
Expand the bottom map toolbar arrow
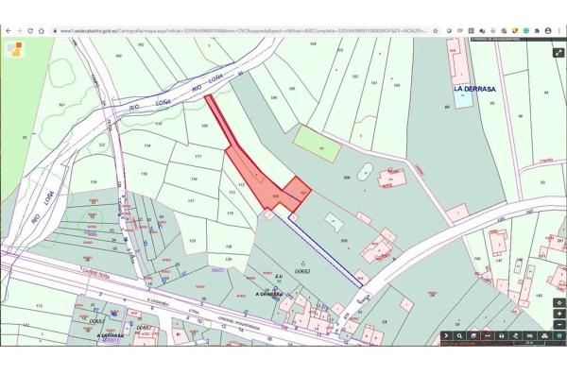[x=446, y=335]
